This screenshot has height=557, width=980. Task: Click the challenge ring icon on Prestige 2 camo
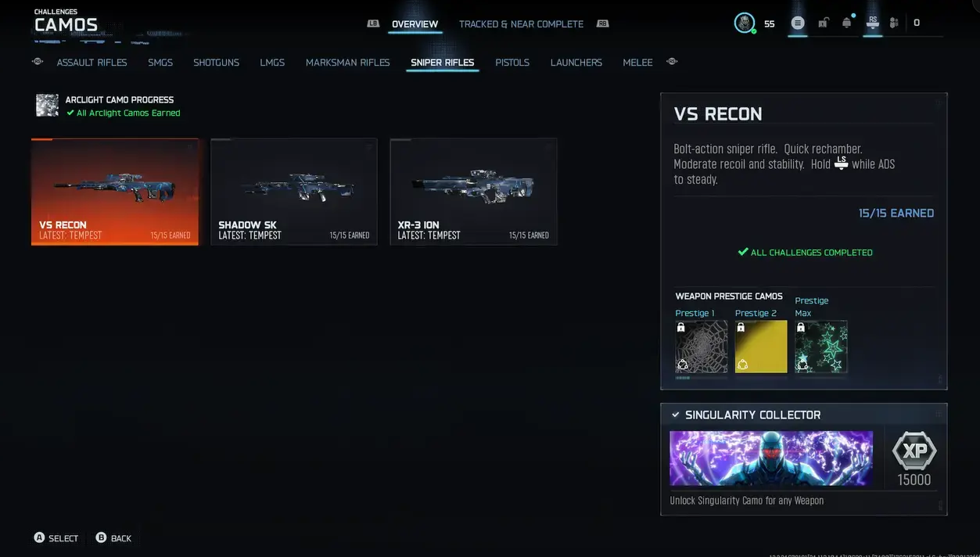[742, 364]
